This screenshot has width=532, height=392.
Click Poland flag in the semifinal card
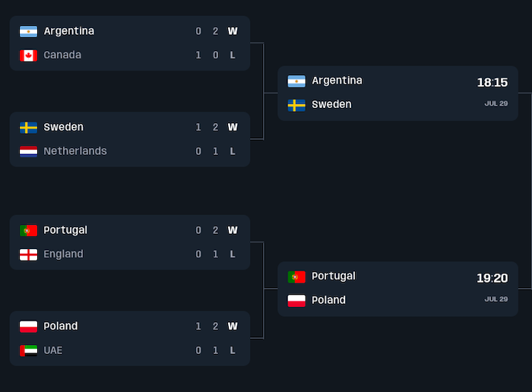coord(296,300)
